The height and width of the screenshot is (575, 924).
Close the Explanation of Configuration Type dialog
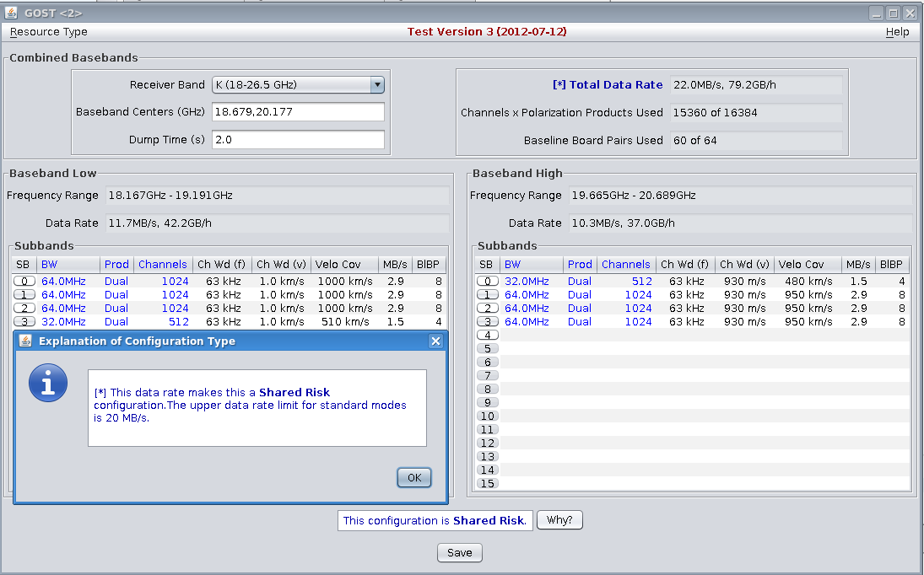tap(435, 341)
